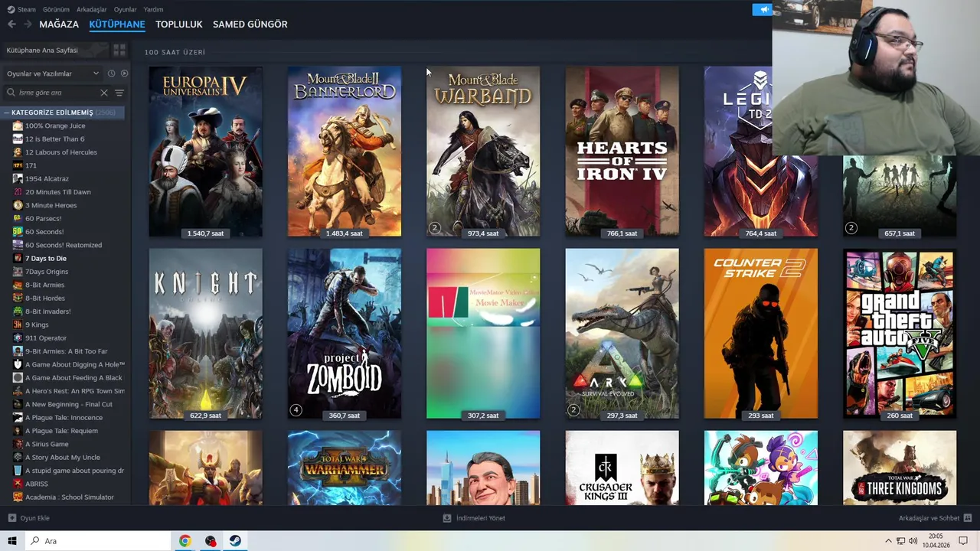Switch to the grid collections view icon

(x=119, y=51)
